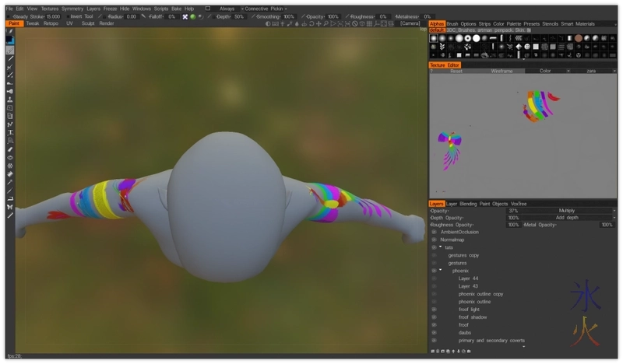Toggle visibility of froof shadow layer
The width and height of the screenshot is (623, 364).
tap(434, 317)
